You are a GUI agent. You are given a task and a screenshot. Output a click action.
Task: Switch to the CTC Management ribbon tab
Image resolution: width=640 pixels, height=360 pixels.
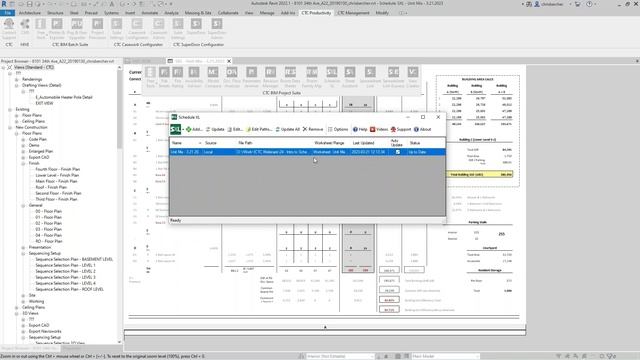[353, 13]
